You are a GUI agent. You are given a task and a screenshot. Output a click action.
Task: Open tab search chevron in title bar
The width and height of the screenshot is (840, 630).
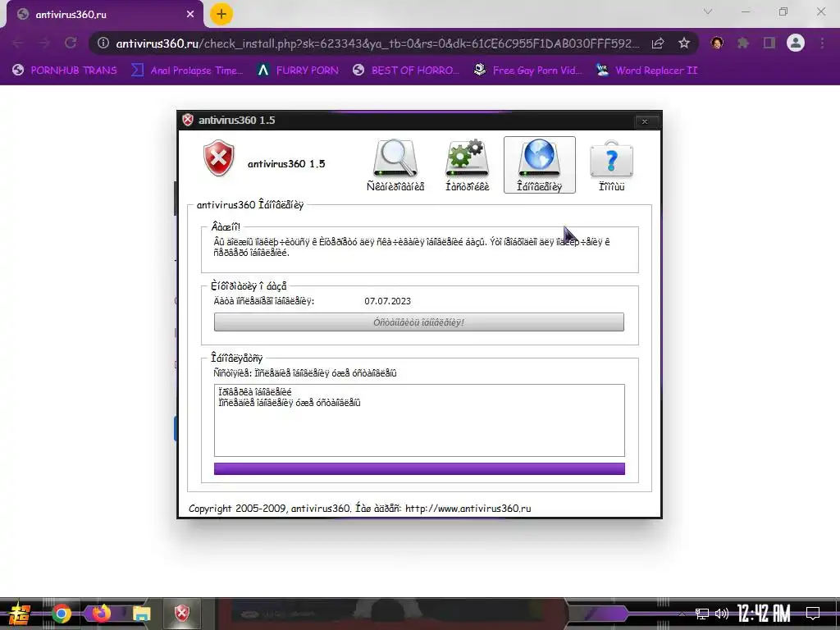click(708, 11)
